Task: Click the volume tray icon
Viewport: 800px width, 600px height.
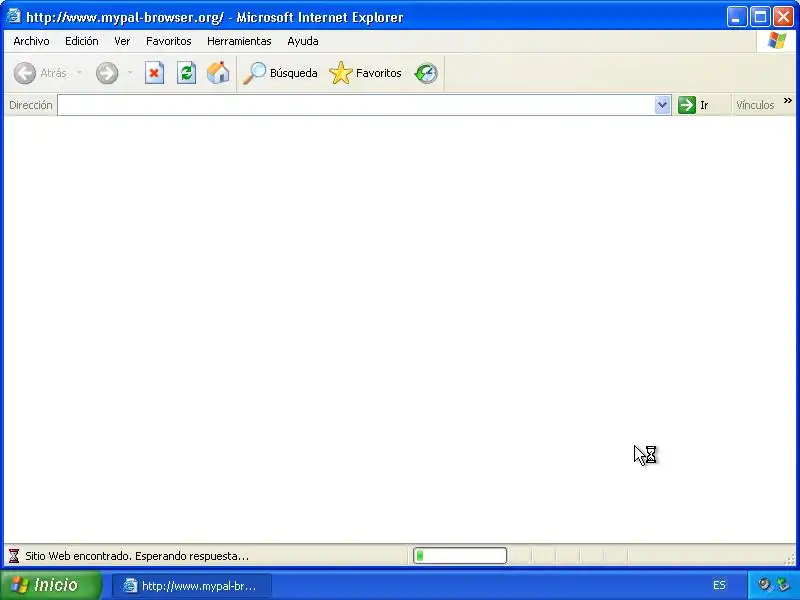Action: (764, 585)
